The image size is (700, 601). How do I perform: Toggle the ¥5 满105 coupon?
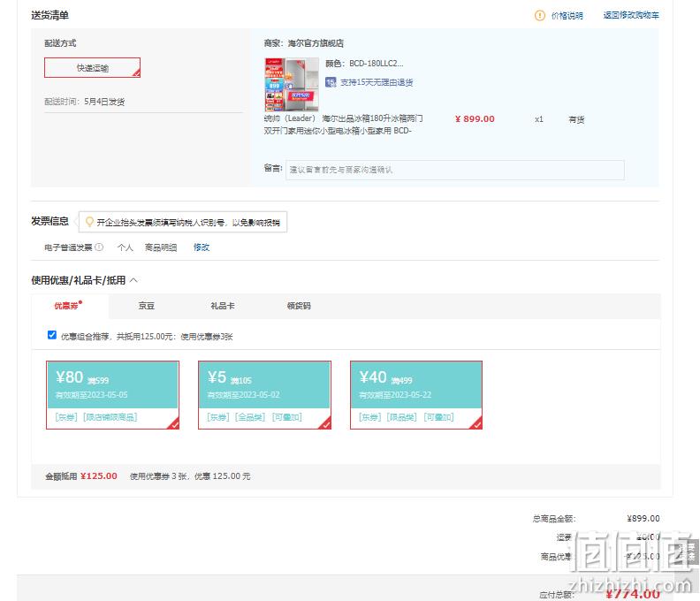[265, 395]
